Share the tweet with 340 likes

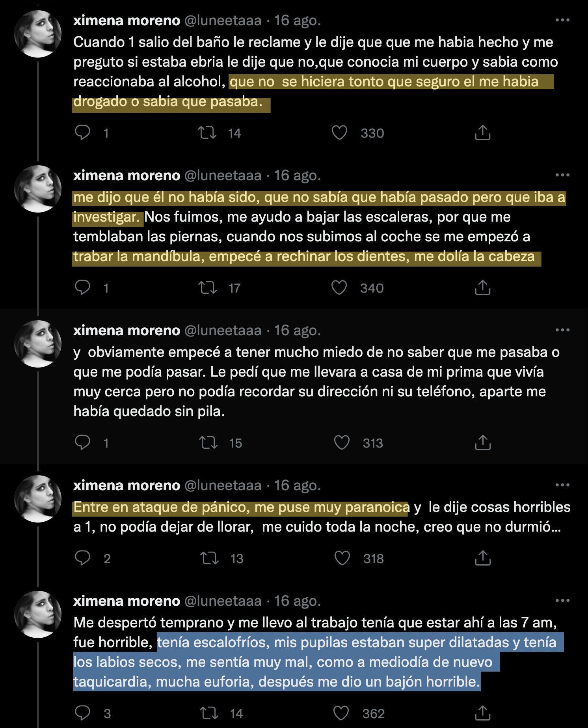[482, 288]
